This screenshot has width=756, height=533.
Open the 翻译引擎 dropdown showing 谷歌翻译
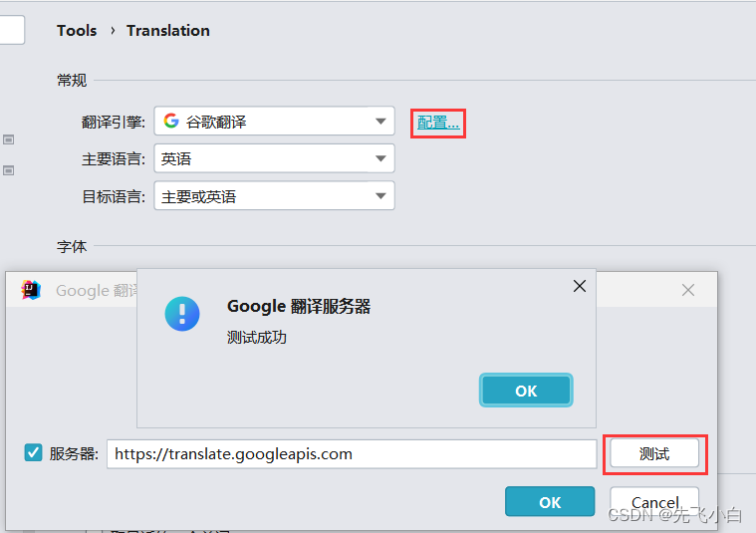[x=274, y=121]
